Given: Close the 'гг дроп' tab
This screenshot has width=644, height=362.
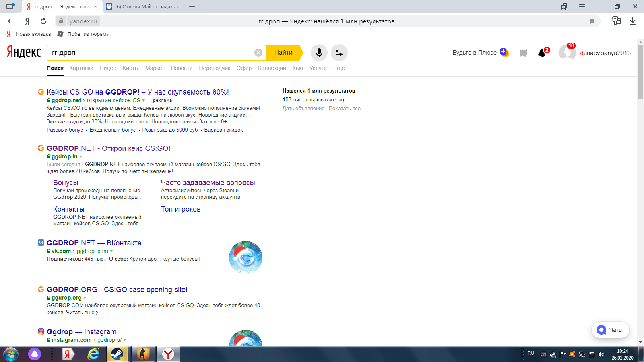Looking at the screenshot, I should 96,6.
